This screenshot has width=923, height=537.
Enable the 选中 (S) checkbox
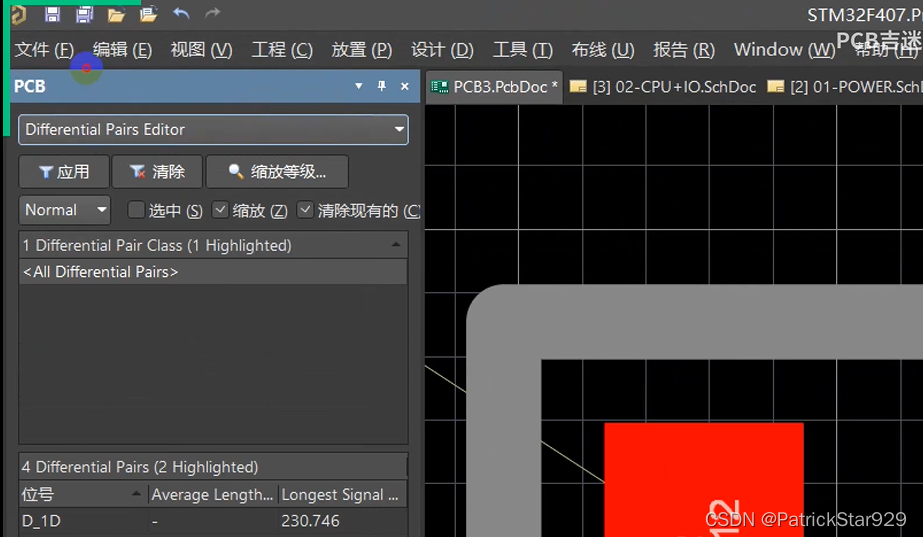137,210
